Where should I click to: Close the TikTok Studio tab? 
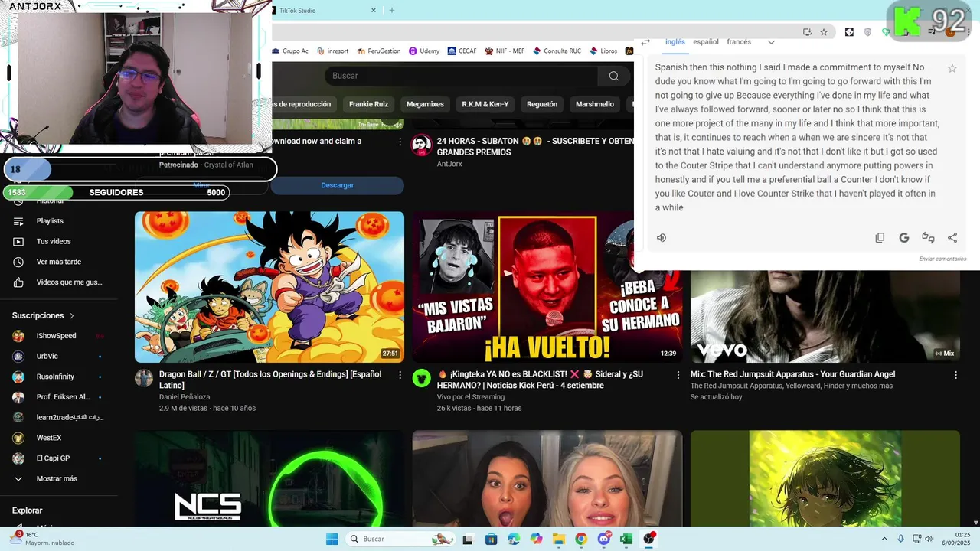374,11
